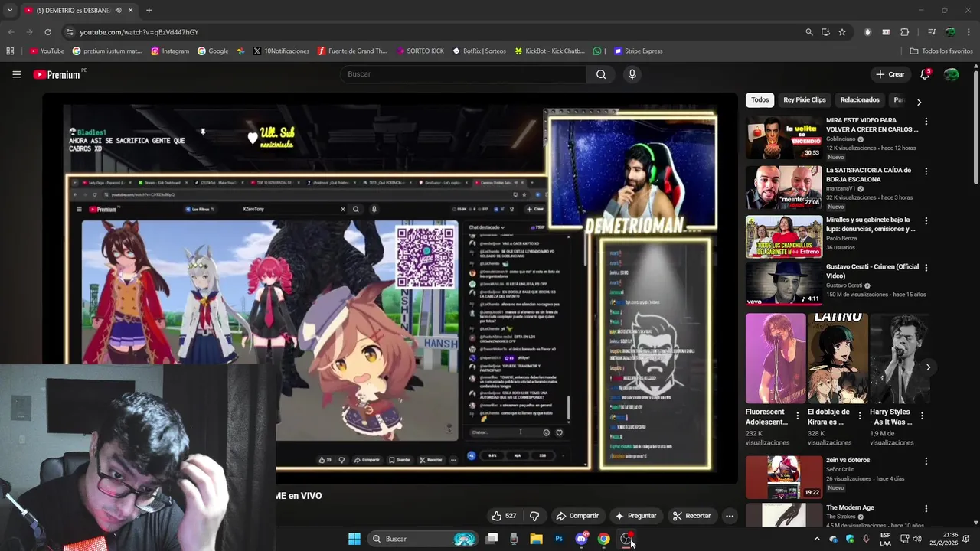This screenshot has height=551, width=980.
Task: Click the Chrome address bar URL
Action: click(x=139, y=32)
